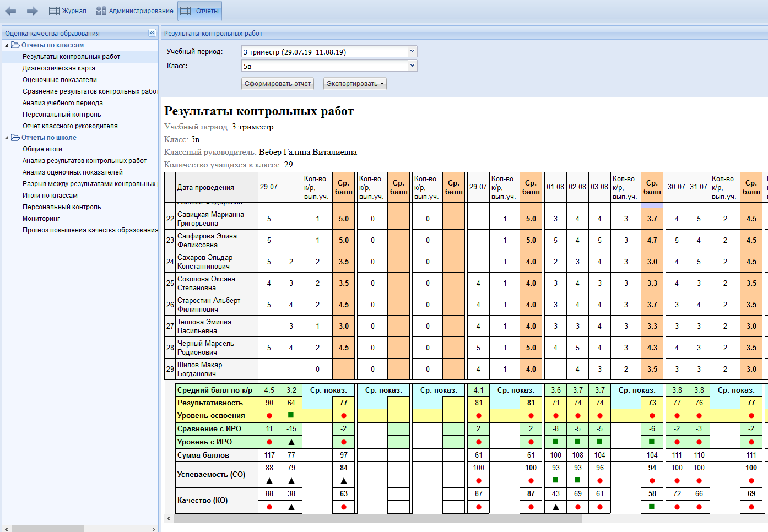The image size is (768, 532).
Task: Click the 30.07 date header link
Action: pyautogui.click(x=677, y=187)
